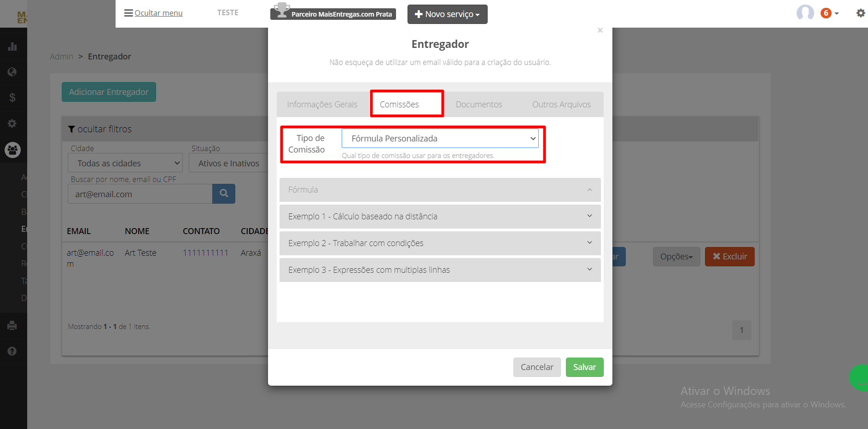Toggle the ocultar filtros funnel control

click(x=100, y=129)
